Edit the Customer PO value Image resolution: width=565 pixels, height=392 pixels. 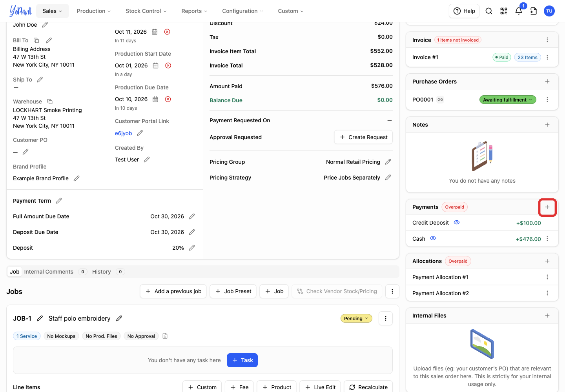click(x=26, y=152)
